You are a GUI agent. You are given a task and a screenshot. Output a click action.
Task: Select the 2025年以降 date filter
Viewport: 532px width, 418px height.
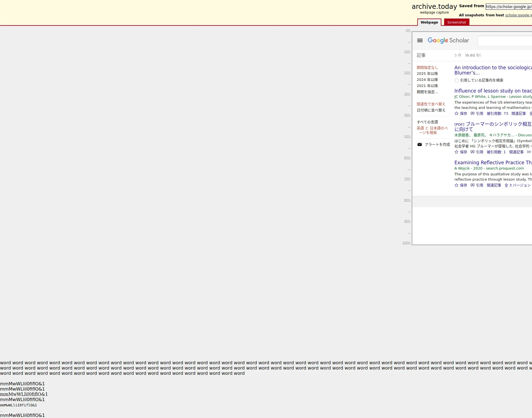tap(427, 74)
